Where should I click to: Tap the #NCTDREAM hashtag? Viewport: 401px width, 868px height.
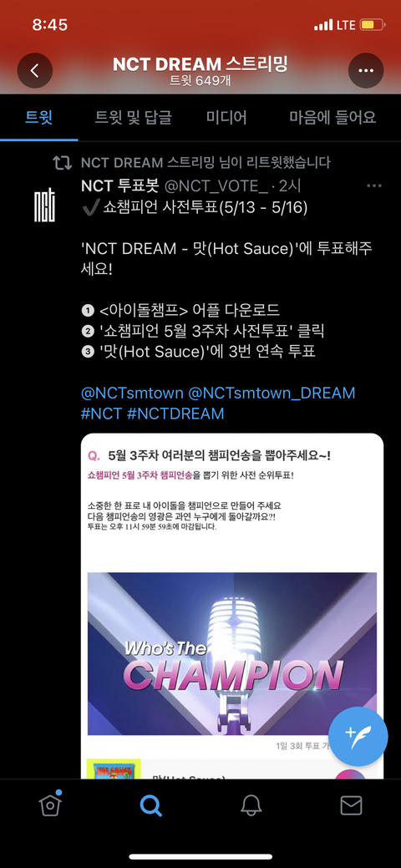click(x=175, y=414)
